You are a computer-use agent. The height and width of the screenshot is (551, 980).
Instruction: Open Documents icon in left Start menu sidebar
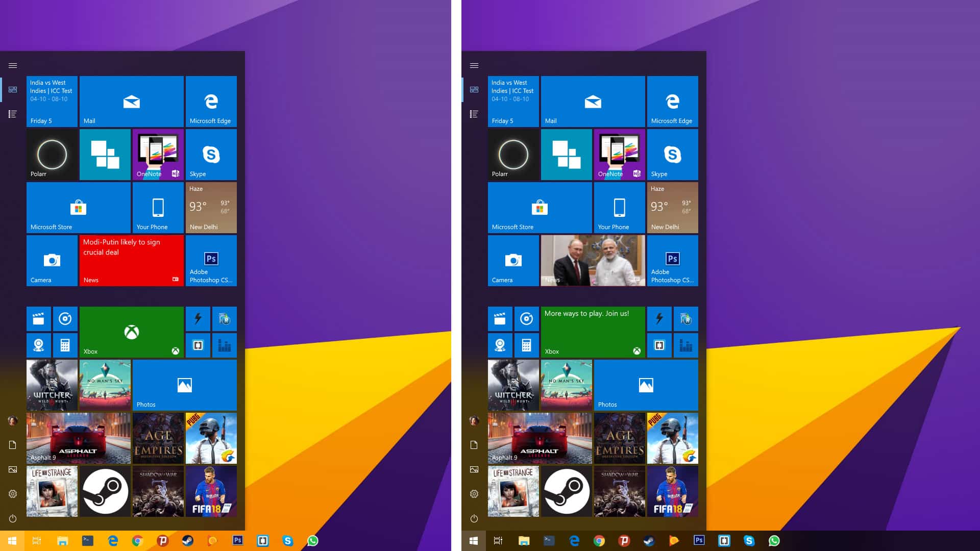[x=13, y=445]
